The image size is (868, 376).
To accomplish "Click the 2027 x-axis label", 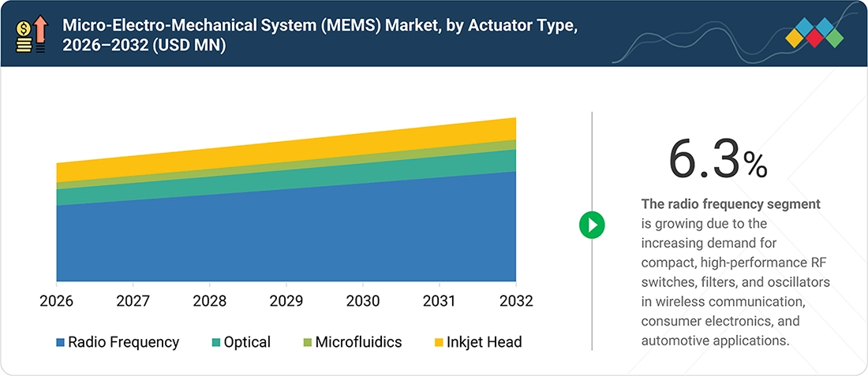I will (x=133, y=302).
